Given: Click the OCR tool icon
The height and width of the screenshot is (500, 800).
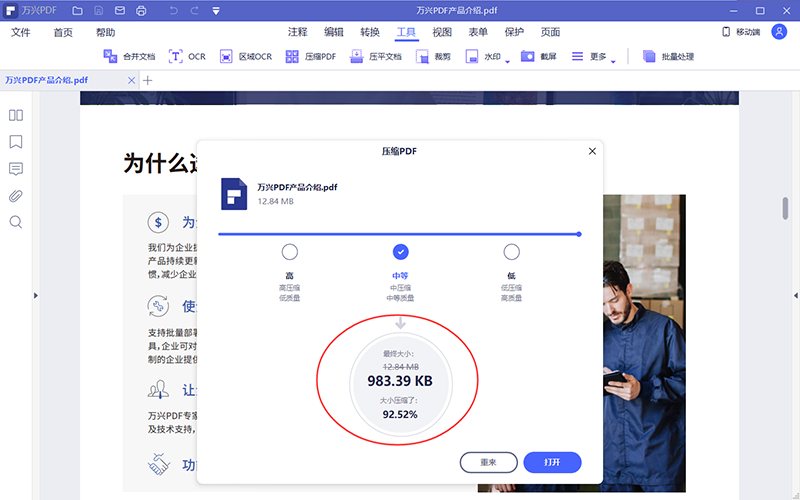Looking at the screenshot, I should coord(176,57).
